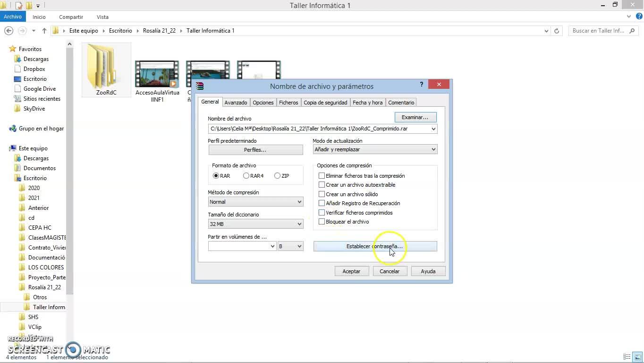Select Grupo en el hogar in sidebar
This screenshot has width=644, height=363.
pos(41,129)
